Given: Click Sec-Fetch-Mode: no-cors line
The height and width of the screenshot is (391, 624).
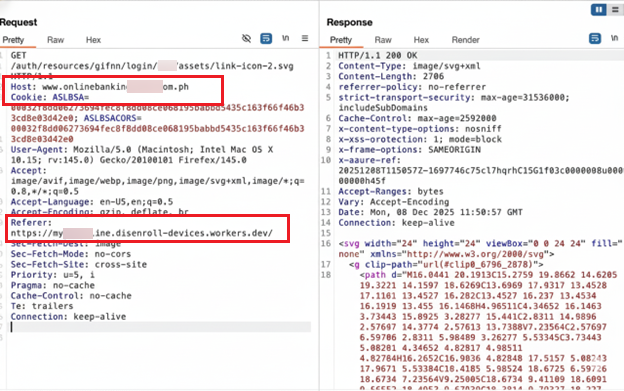Looking at the screenshot, I should click(70, 254).
